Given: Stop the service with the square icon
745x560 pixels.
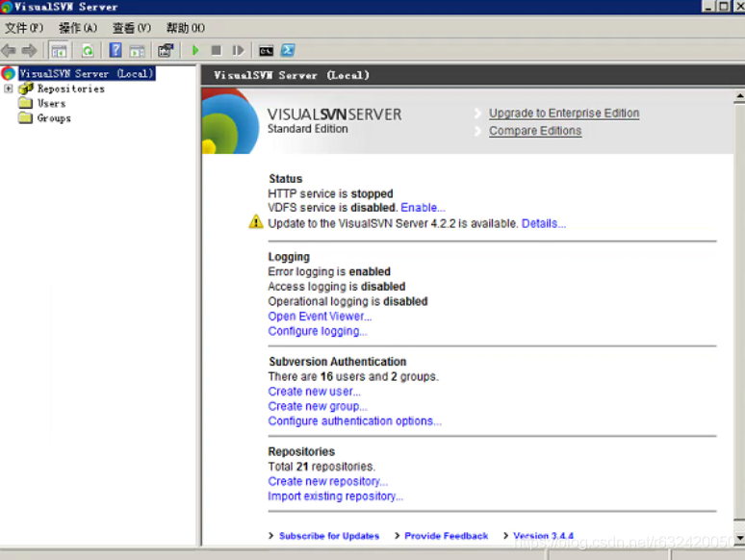Looking at the screenshot, I should 217,50.
